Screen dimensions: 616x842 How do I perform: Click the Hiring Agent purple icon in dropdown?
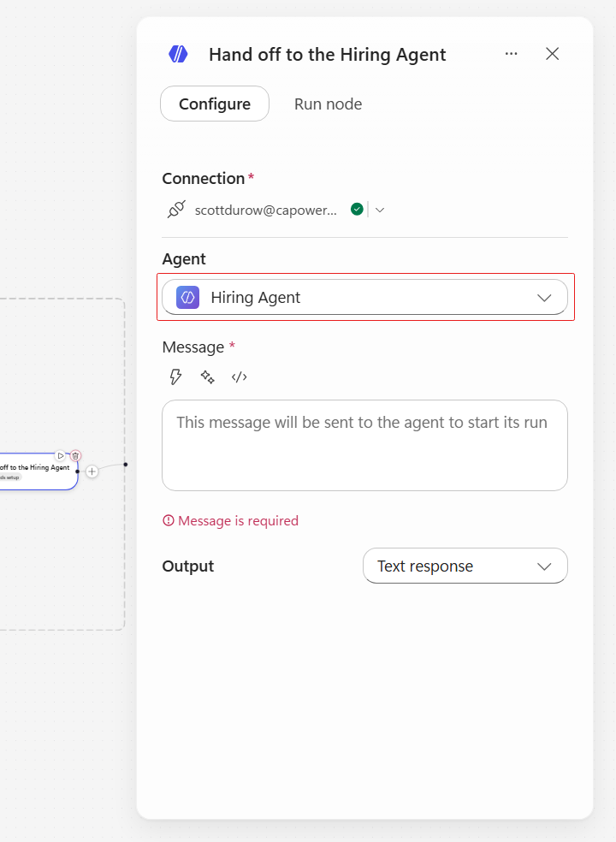point(188,297)
